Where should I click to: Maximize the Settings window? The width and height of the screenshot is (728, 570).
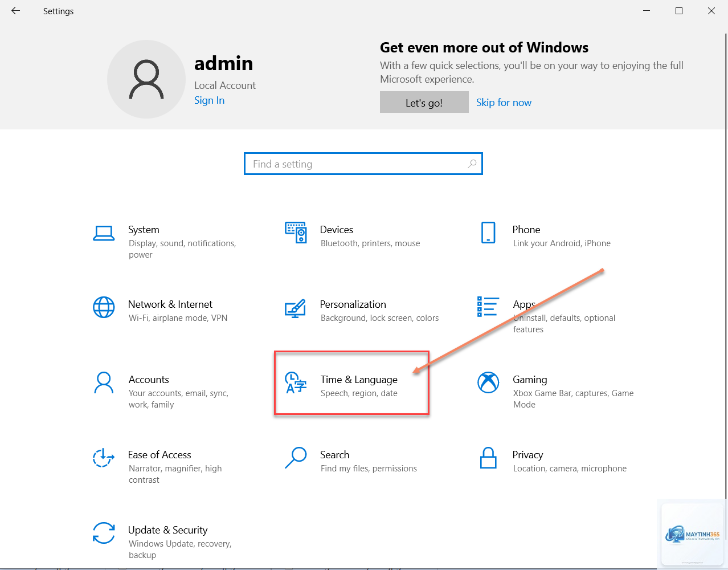679,11
